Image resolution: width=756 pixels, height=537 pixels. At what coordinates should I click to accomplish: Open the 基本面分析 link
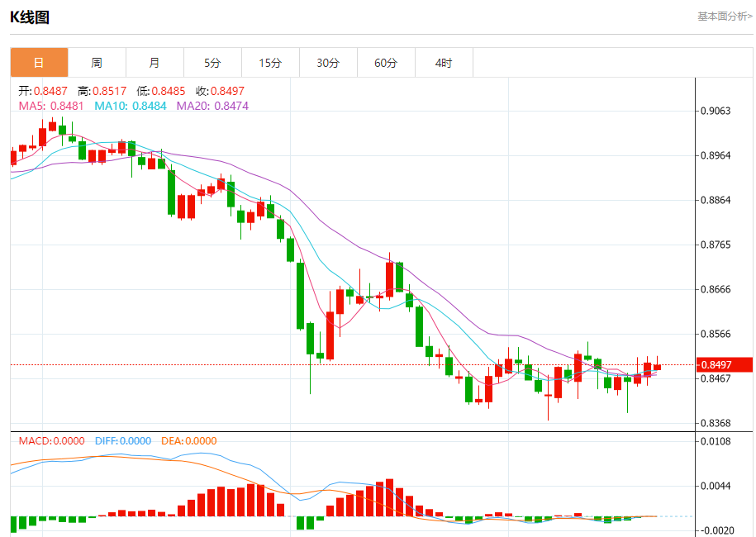(x=725, y=17)
